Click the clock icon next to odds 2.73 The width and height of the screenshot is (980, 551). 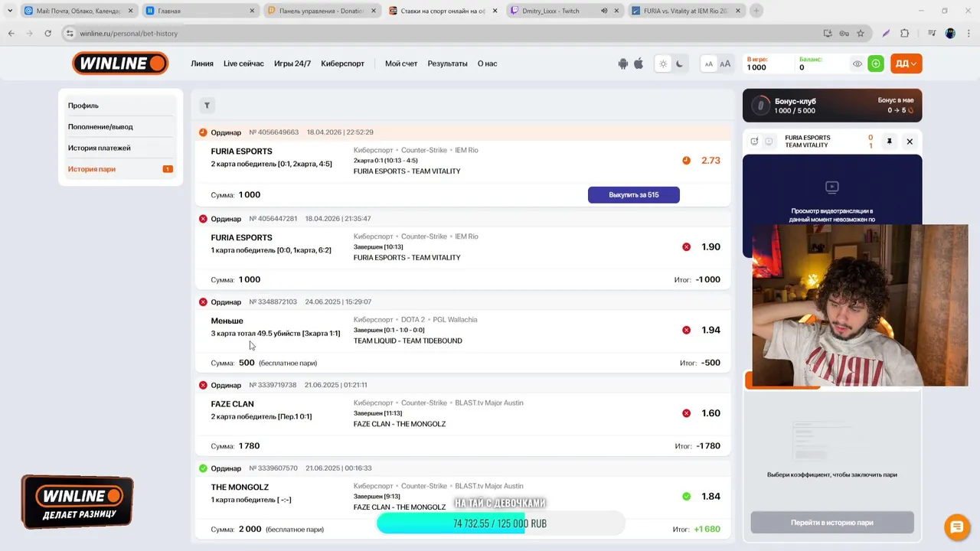[x=686, y=161]
